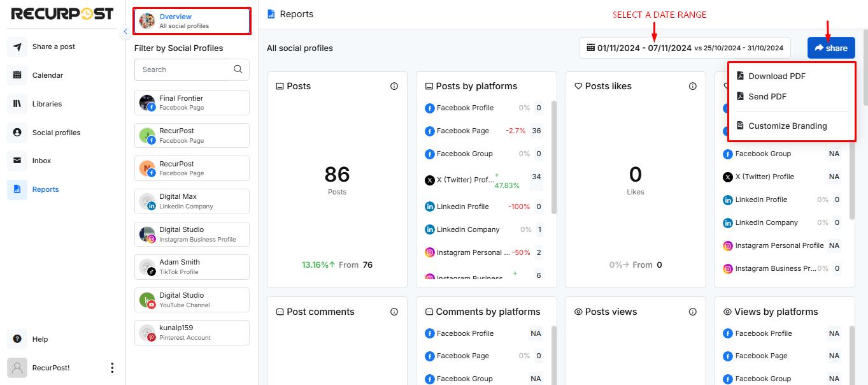Open the Inbox
868x385 pixels.
tap(41, 161)
